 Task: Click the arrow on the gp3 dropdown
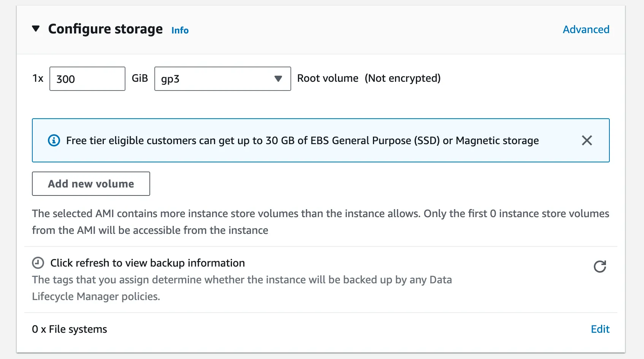click(278, 79)
